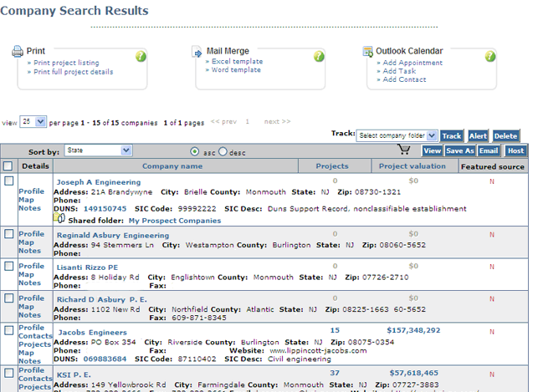The image size is (533, 392).
Task: Open the per page view dropdown
Action: coord(33,121)
